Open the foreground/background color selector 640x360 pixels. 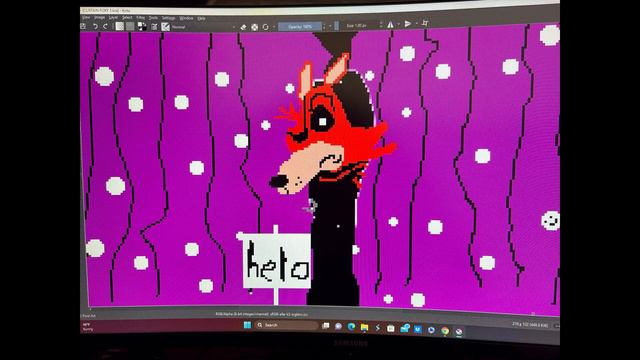(142, 27)
